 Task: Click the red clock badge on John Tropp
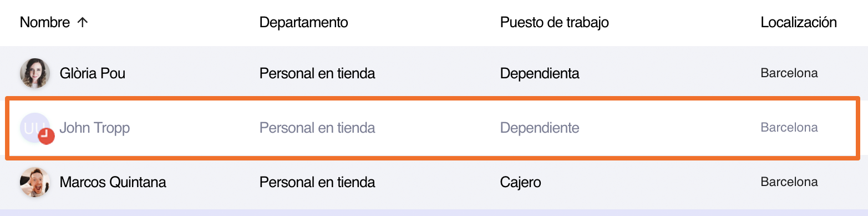click(x=46, y=137)
